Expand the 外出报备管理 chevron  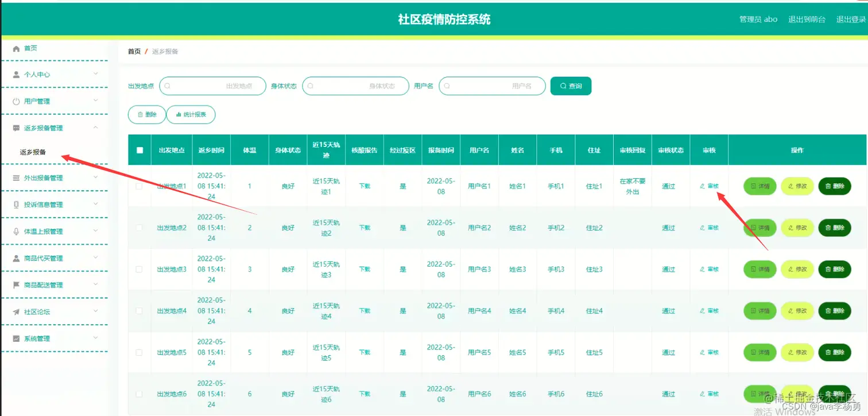(96, 178)
